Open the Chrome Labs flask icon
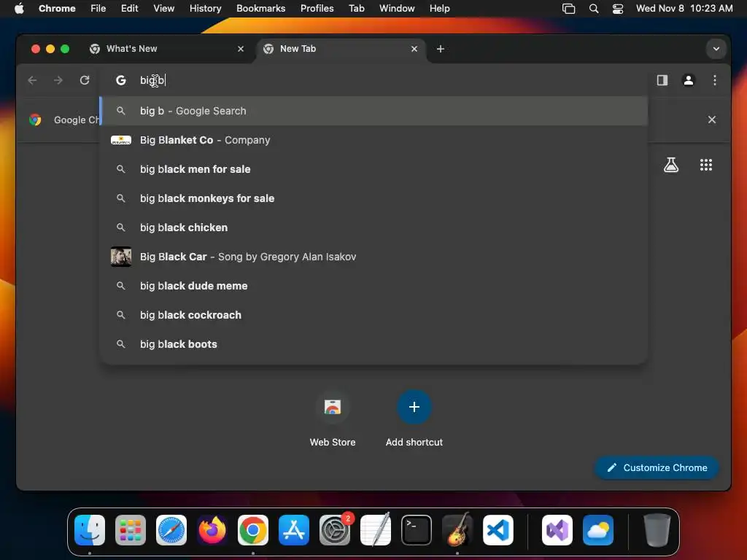Image resolution: width=747 pixels, height=560 pixels. [671, 166]
